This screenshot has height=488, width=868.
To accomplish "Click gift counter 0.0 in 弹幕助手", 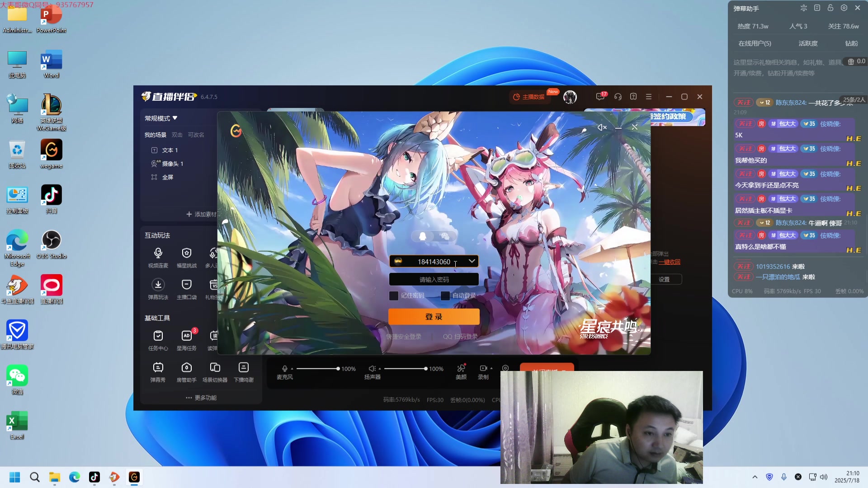I will (x=856, y=61).
